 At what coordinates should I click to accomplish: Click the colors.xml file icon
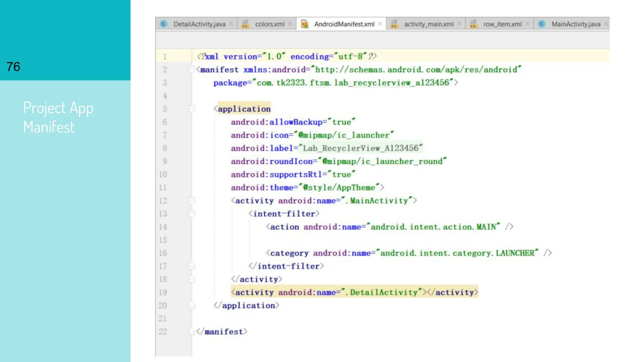245,24
